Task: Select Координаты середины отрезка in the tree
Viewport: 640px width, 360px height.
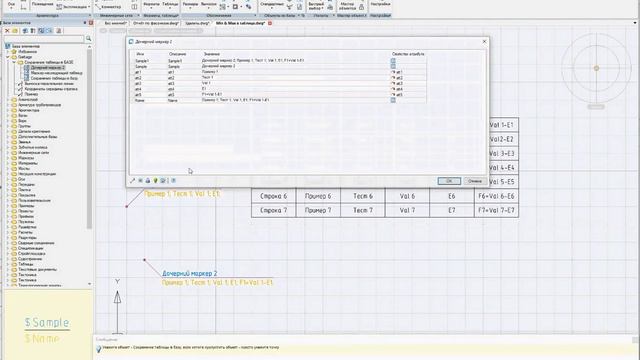Action: coord(51,89)
